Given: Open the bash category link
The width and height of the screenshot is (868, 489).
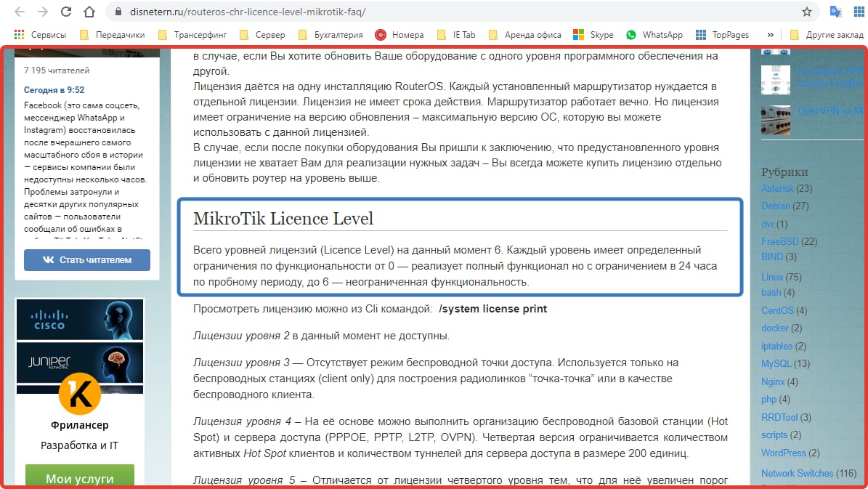Looking at the screenshot, I should tap(771, 292).
